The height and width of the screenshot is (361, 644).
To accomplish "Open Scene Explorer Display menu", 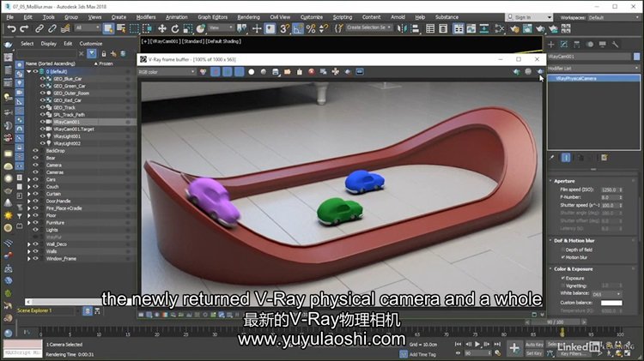I will coord(48,44).
